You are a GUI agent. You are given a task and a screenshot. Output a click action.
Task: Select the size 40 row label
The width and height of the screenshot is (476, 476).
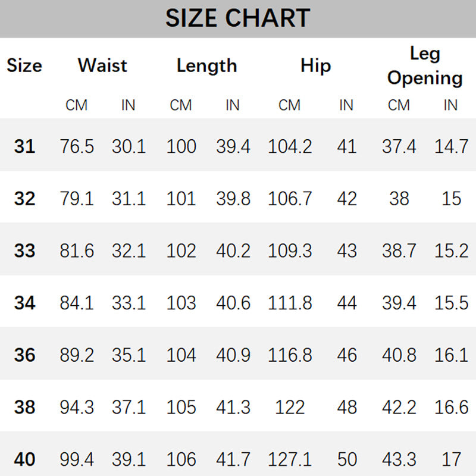point(24,459)
